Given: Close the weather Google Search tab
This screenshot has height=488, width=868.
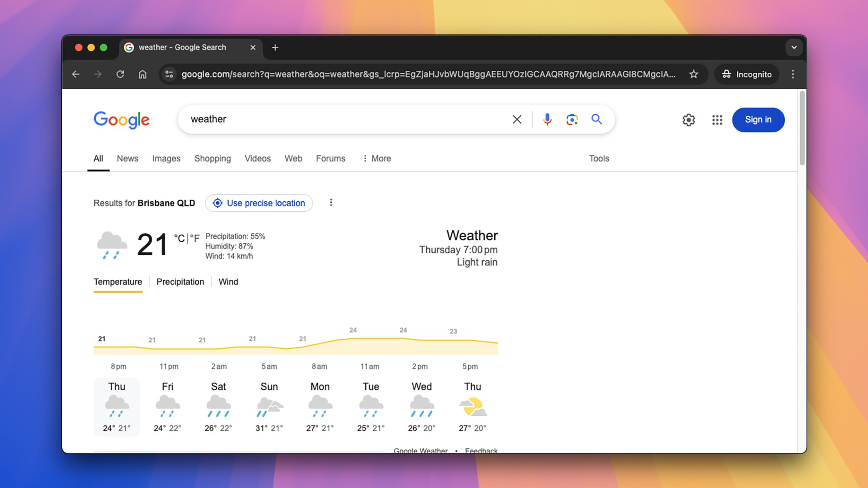Looking at the screenshot, I should (x=253, y=47).
